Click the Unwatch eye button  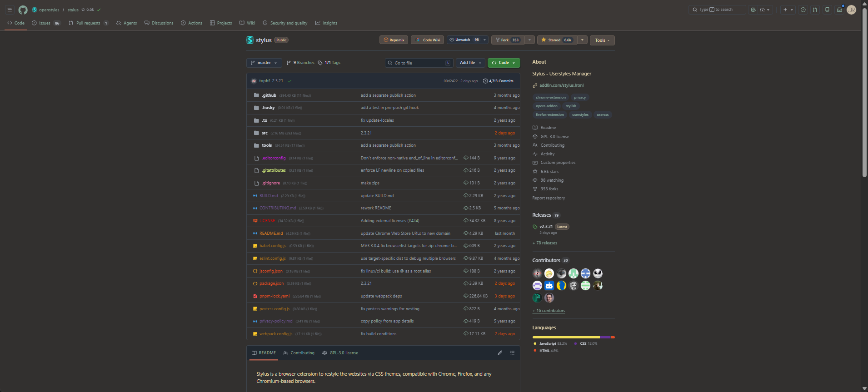point(464,40)
